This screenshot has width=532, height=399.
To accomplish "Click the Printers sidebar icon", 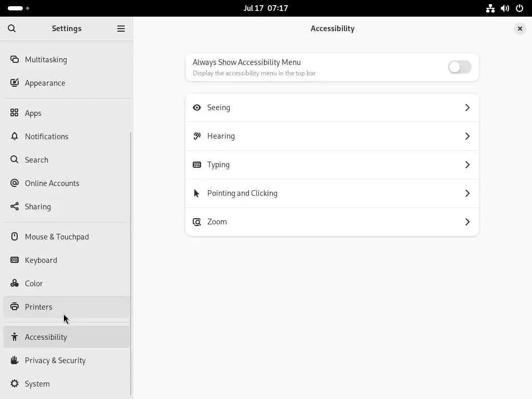I will click(x=14, y=307).
